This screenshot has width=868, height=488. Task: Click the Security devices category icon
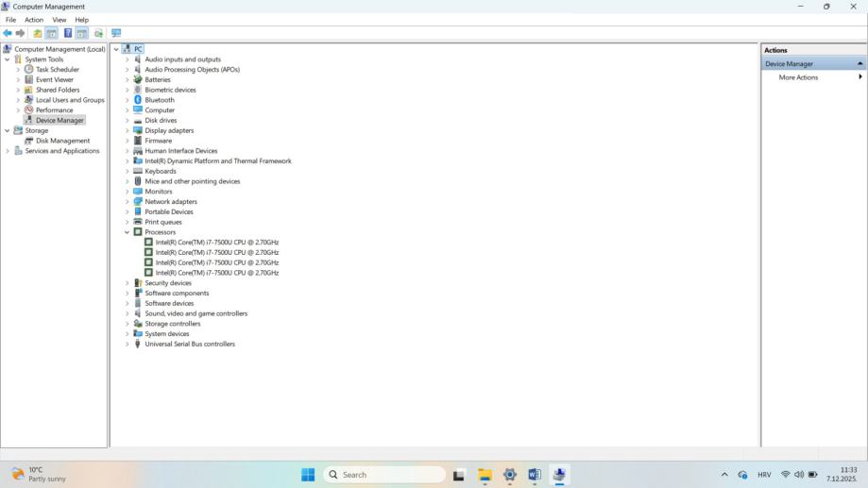click(x=138, y=283)
